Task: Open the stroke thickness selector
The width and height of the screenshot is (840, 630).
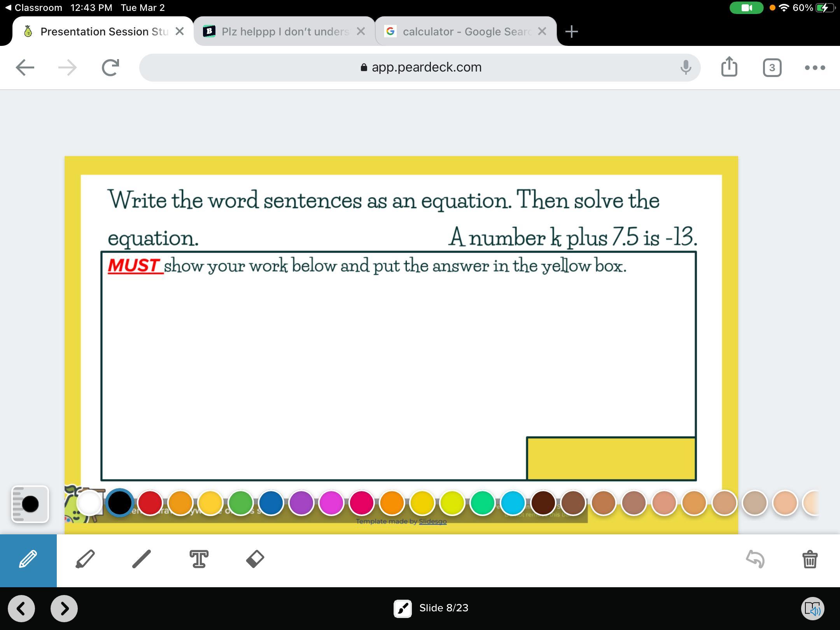Action: (30, 504)
